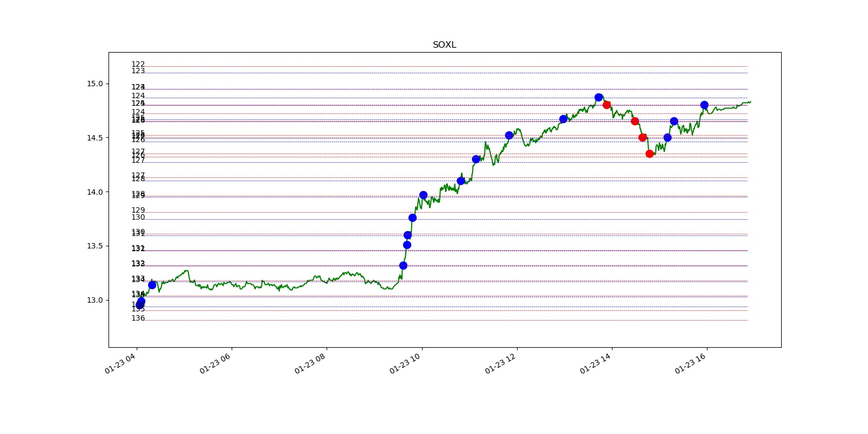Select the 01-23 04 x-axis label
The image size is (868, 434).
(120, 363)
